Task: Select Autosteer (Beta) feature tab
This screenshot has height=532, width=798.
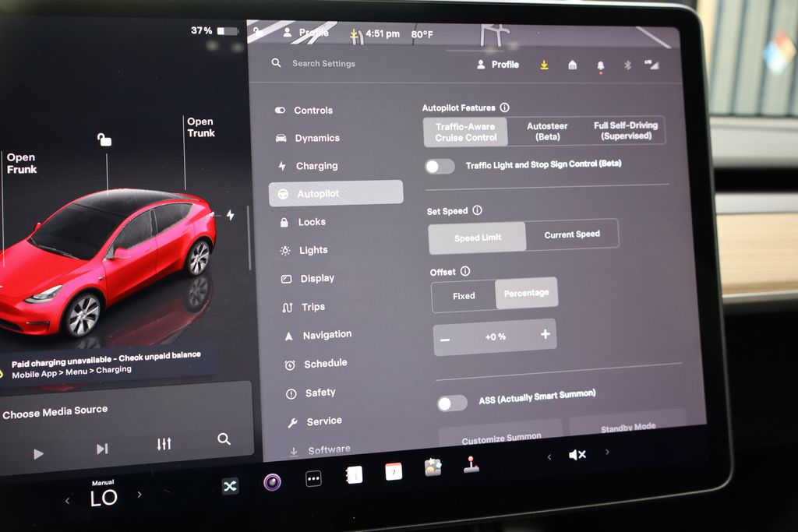Action: (547, 131)
